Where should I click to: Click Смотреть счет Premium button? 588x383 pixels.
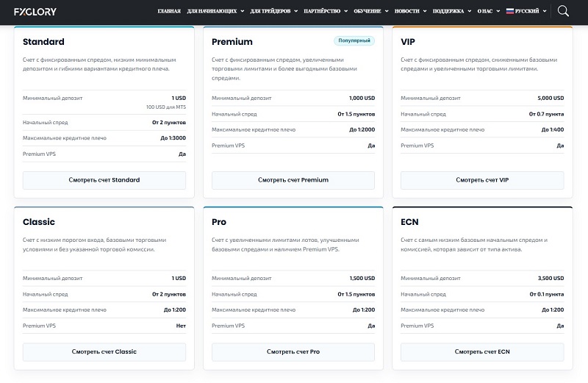click(293, 180)
